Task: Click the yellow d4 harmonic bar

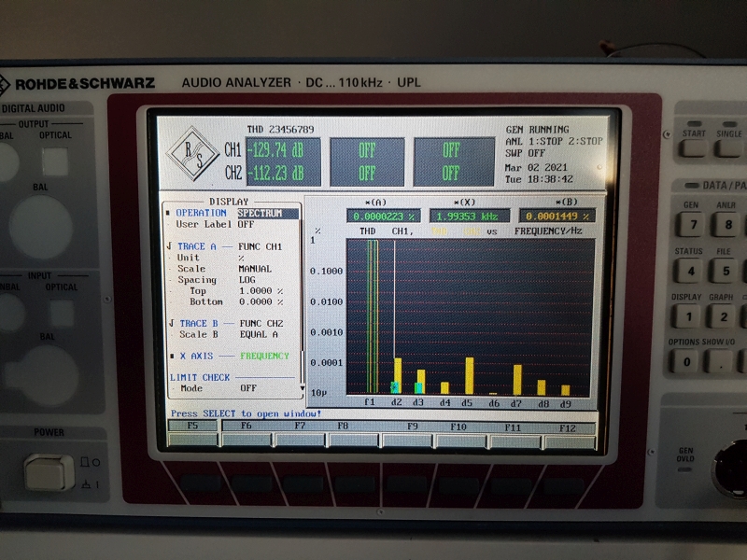Action: (444, 387)
